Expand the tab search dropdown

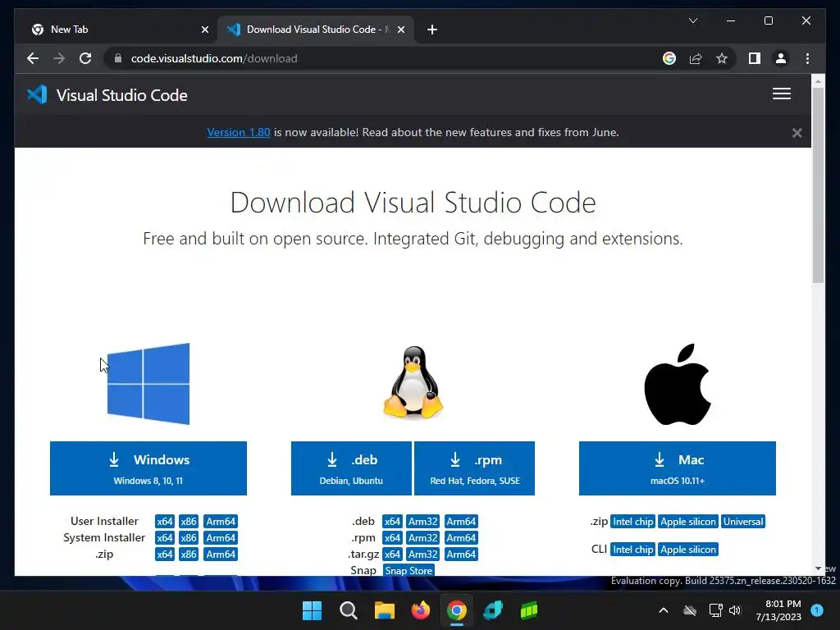[x=692, y=21]
